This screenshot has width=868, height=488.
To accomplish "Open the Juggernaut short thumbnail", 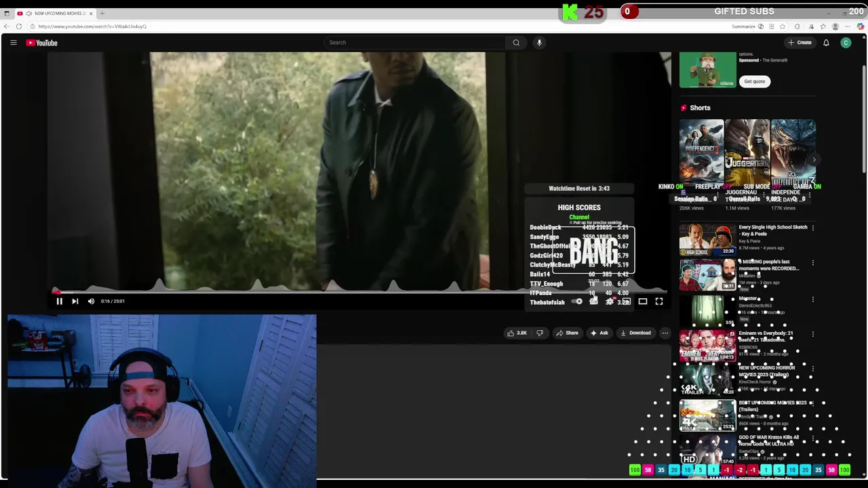I will (x=747, y=153).
